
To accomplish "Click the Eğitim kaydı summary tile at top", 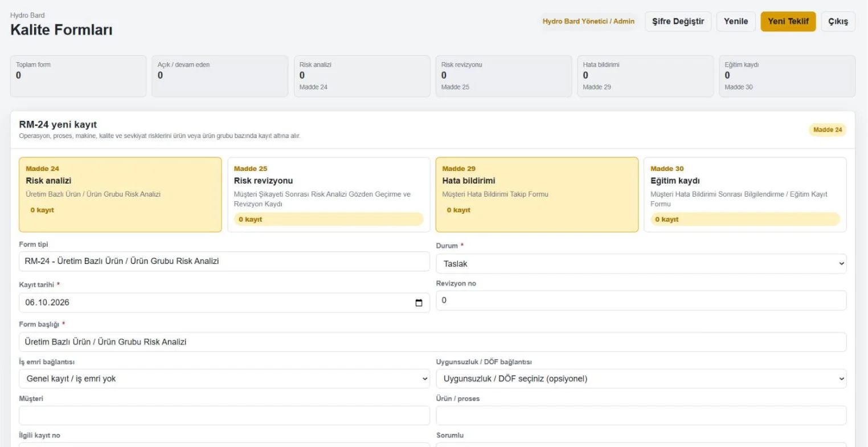I will click(x=787, y=76).
